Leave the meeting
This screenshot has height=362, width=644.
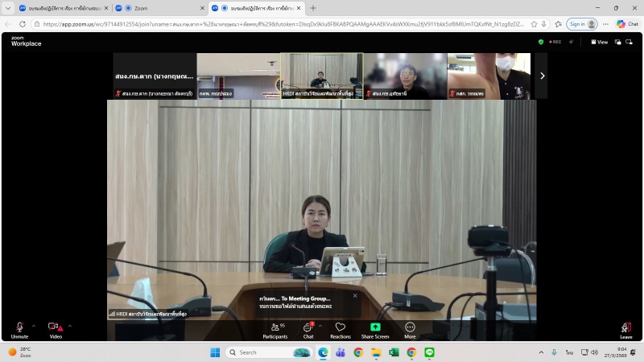coord(625,328)
